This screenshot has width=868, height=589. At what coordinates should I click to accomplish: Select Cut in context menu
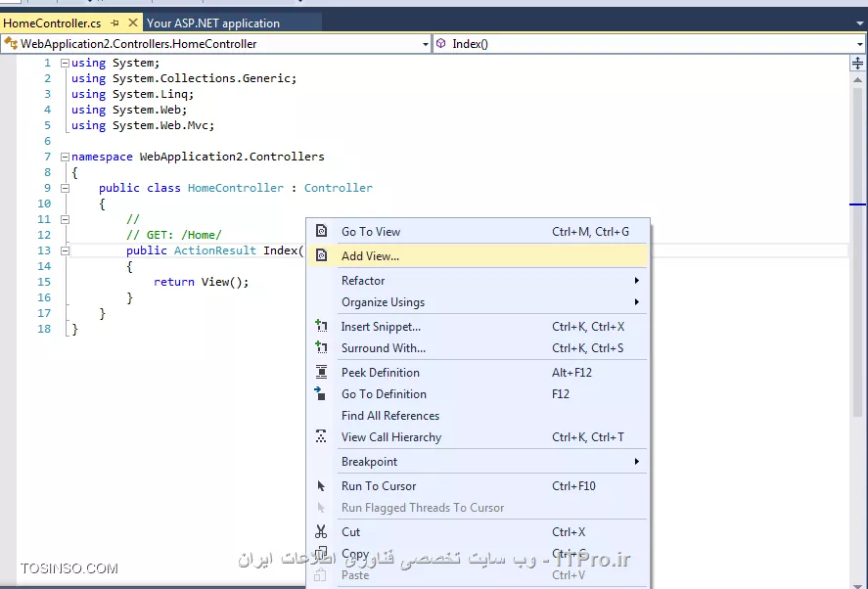pos(478,531)
